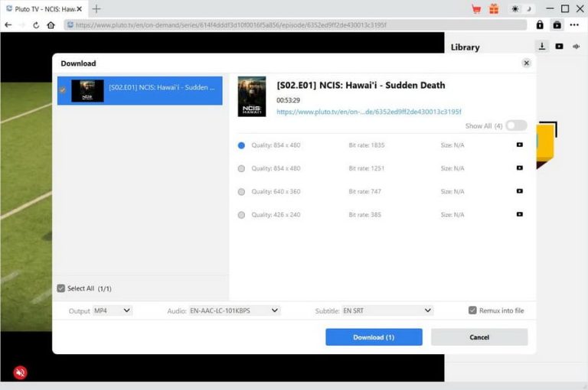Open the Audio EN-AAC-LC-101KBPS dropdown

click(234, 310)
